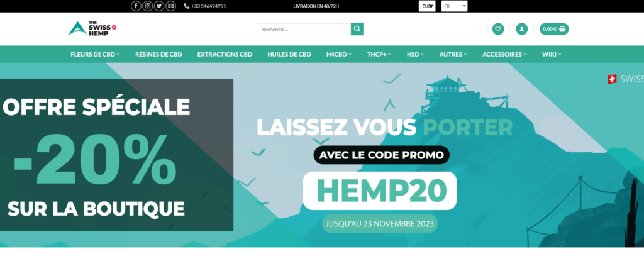Open the EUR currency dropdown
The width and height of the screenshot is (644, 266).
point(427,6)
